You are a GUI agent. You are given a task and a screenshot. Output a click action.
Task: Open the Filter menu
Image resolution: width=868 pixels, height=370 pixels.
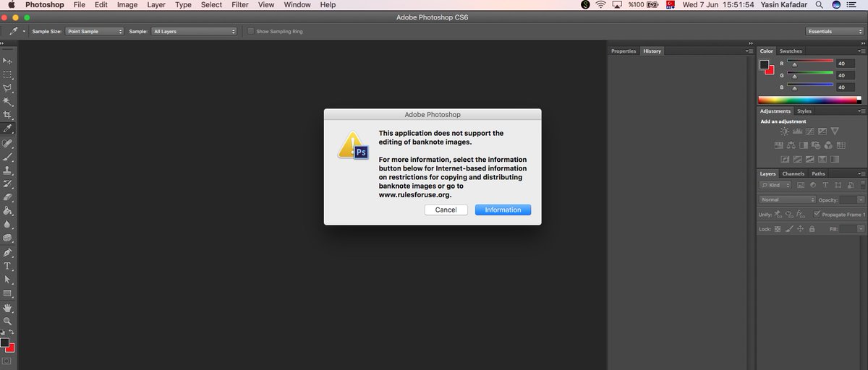[240, 5]
